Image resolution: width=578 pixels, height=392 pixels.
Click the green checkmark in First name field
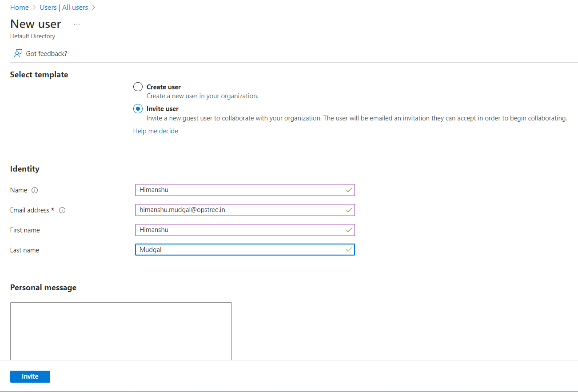click(349, 230)
